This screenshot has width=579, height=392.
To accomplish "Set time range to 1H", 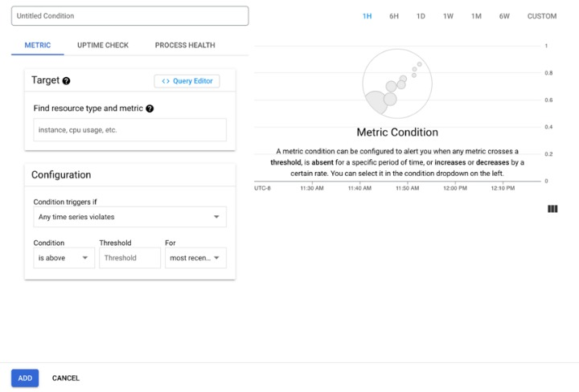I will coord(367,16).
